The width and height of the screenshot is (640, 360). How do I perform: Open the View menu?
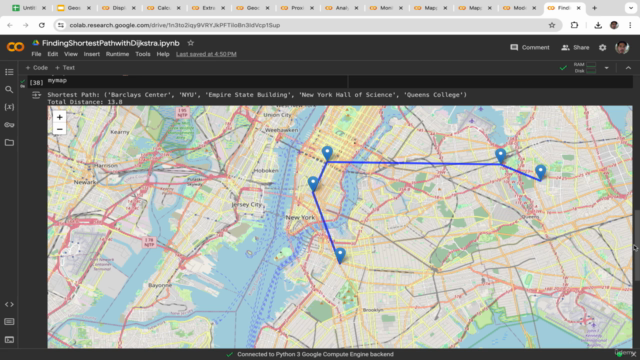point(71,54)
